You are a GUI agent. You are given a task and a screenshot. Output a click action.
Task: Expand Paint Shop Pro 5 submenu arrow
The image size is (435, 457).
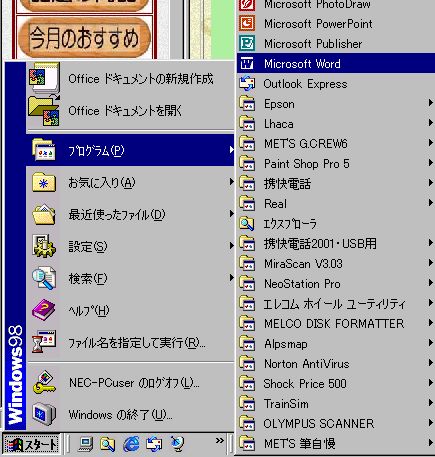(431, 163)
